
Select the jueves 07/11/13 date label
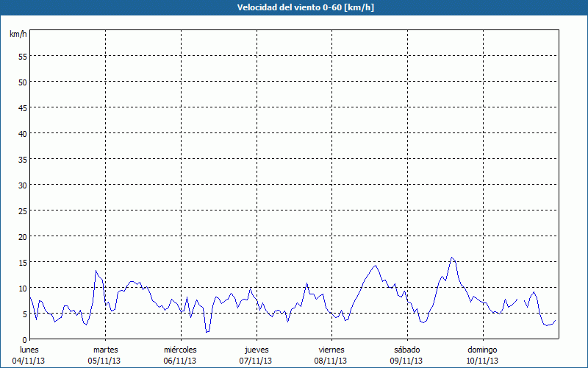[x=256, y=355]
